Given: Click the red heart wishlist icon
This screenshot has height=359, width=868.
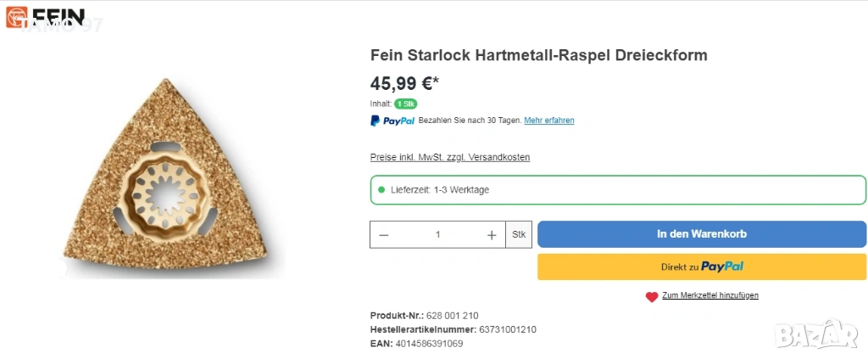Looking at the screenshot, I should coord(651,296).
